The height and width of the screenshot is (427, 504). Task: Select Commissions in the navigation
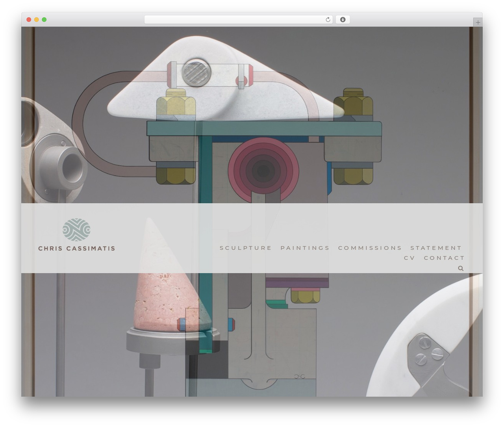[x=370, y=248]
